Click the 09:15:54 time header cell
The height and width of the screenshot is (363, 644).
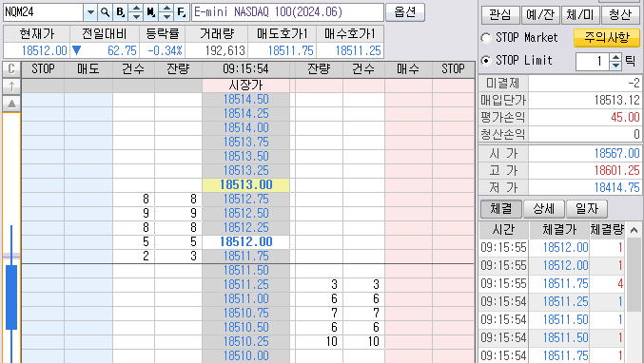tap(245, 69)
